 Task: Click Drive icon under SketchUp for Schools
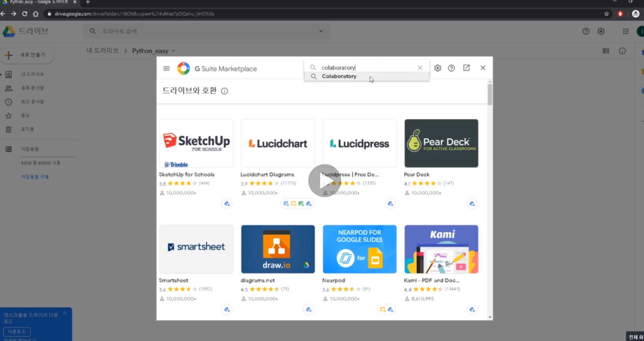[227, 204]
